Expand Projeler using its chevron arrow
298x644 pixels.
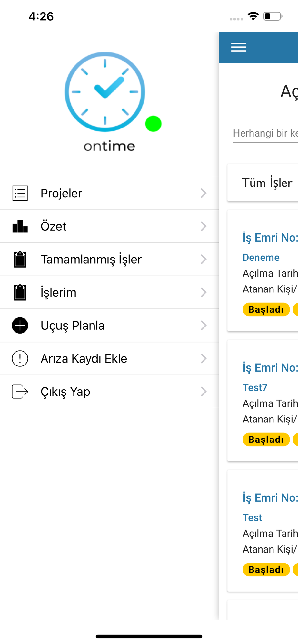pos(203,193)
